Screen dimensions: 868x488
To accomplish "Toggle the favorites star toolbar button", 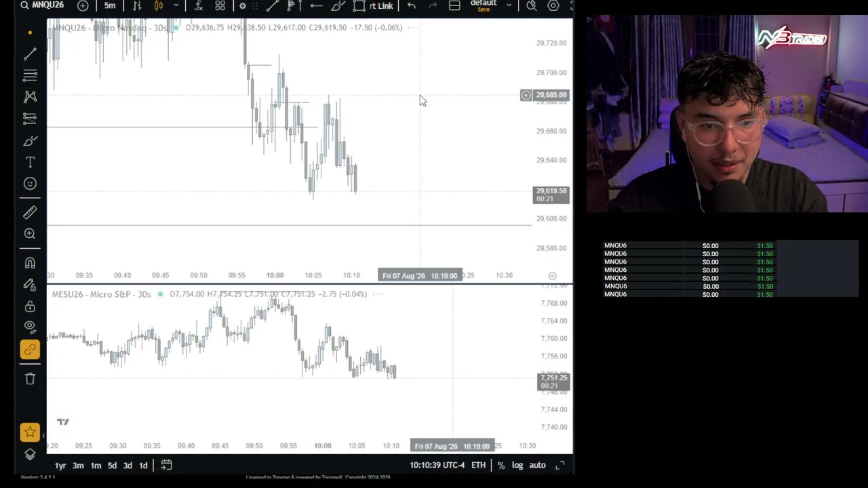I will (30, 432).
